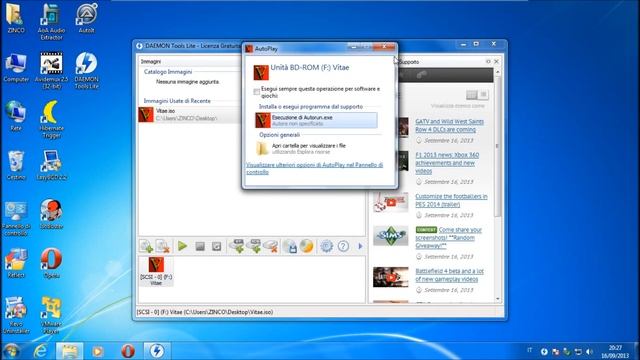Select Vitae.iso in recently used images
640x360 pixels.
point(190,115)
